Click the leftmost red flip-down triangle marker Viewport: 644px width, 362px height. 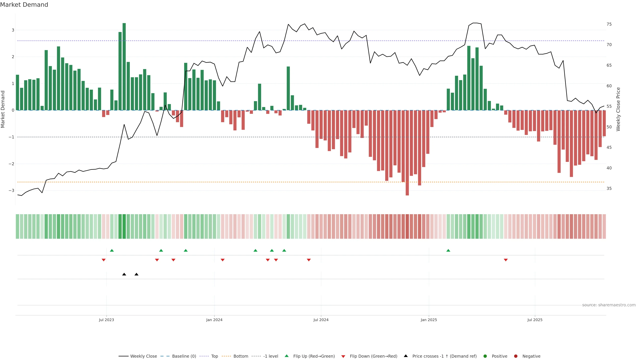[103, 260]
